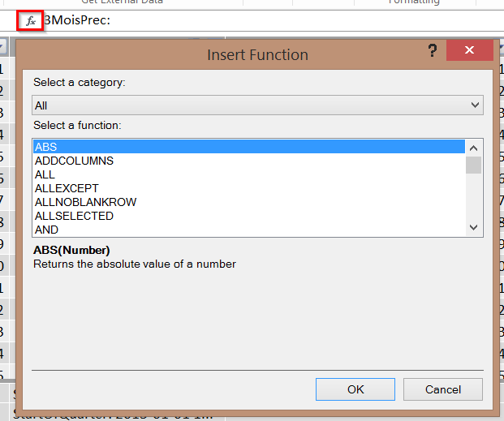Select ALLEXCEPT from the function list
The width and height of the screenshot is (504, 421).
pyautogui.click(x=67, y=188)
